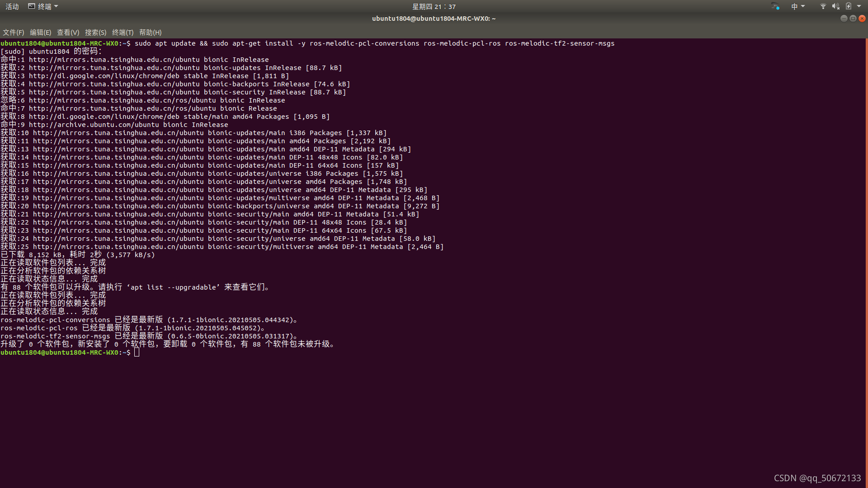Open the 终端(T) menu
The width and height of the screenshot is (868, 488).
point(123,33)
